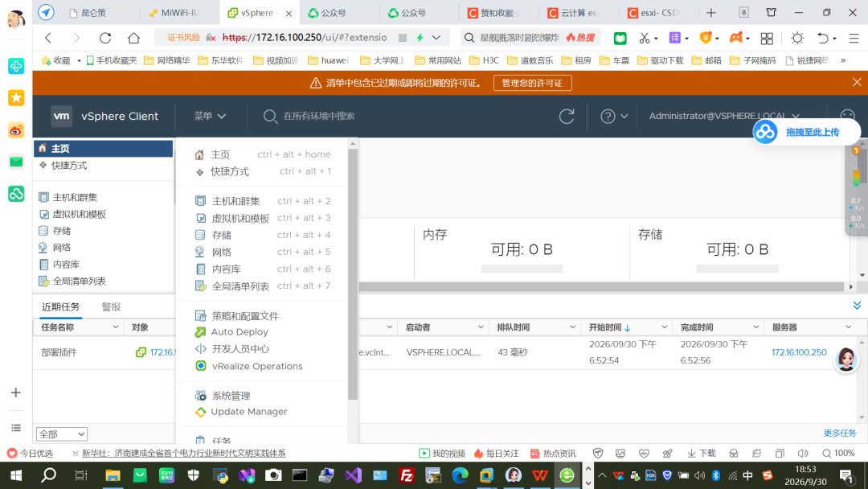
Task: Click the dropdown menu vertical scrollbar
Action: 353,273
